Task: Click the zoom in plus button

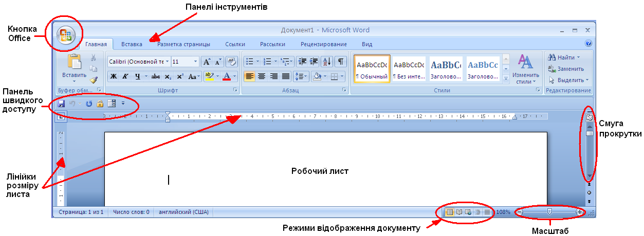Action: pyautogui.click(x=580, y=212)
